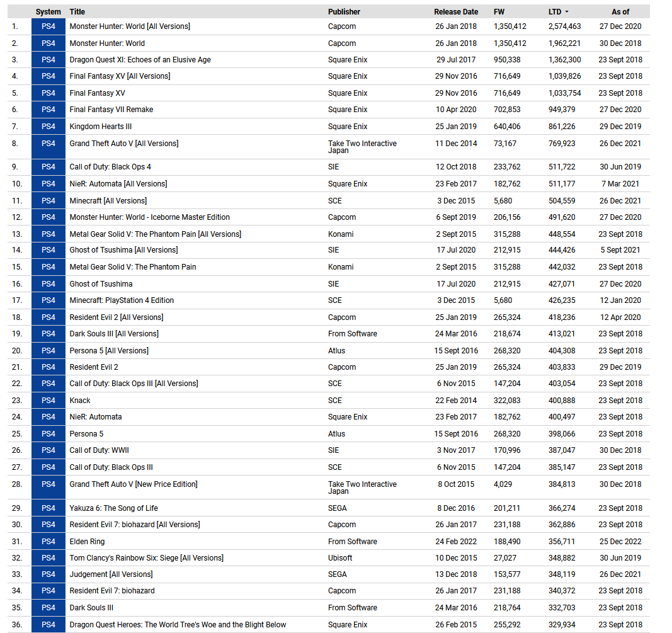The image size is (672, 633).
Task: Open Monster Hunter: World [All Versions] title
Action: pyautogui.click(x=130, y=26)
